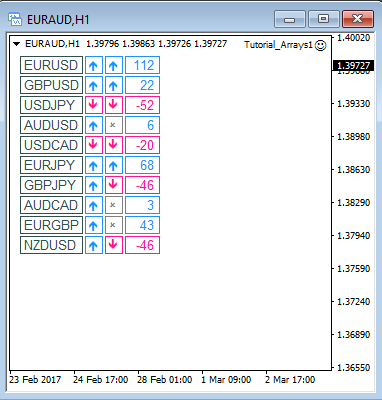Click the expert advisor smiley face icon

click(320, 45)
